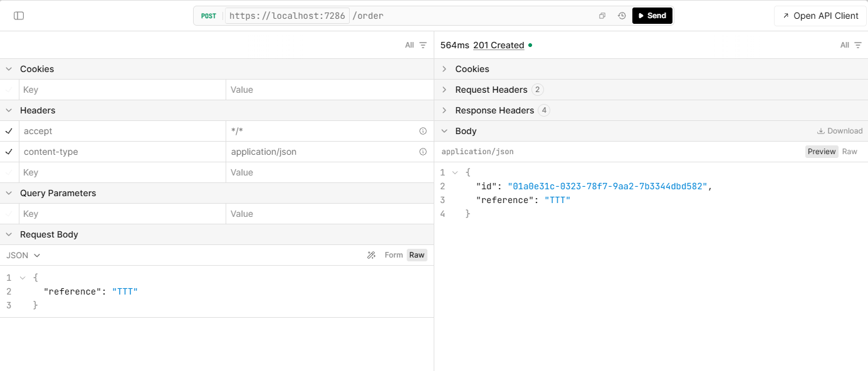Image resolution: width=868 pixels, height=371 pixels.
Task: Show info icon for content-type header
Action: (423, 152)
